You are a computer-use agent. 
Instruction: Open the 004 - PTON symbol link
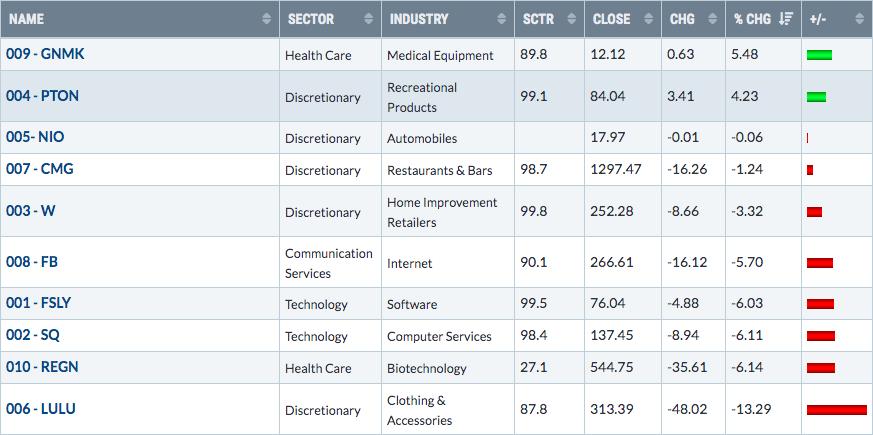pos(42,96)
